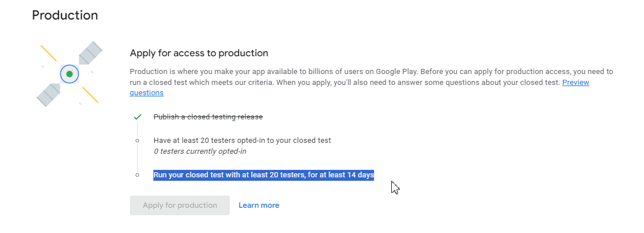Image resolution: width=644 pixels, height=233 pixels.
Task: Click the crossed-out Publish a closed testing release step
Action: point(208,117)
